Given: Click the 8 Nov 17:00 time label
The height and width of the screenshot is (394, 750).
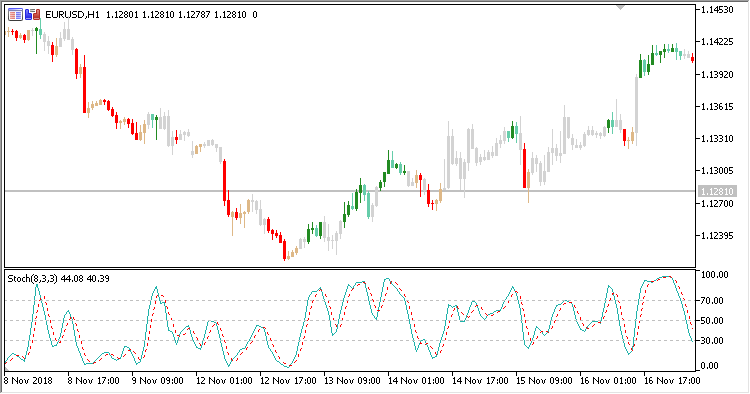Looking at the screenshot, I should click(x=93, y=381).
